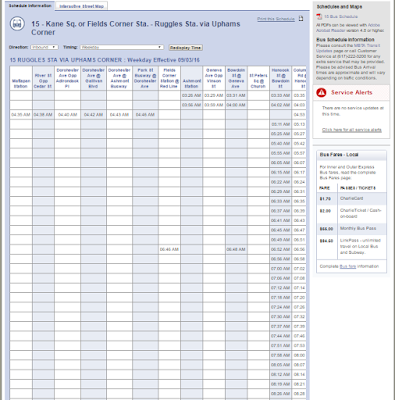Select the Schedule Information tab

tap(30, 6)
